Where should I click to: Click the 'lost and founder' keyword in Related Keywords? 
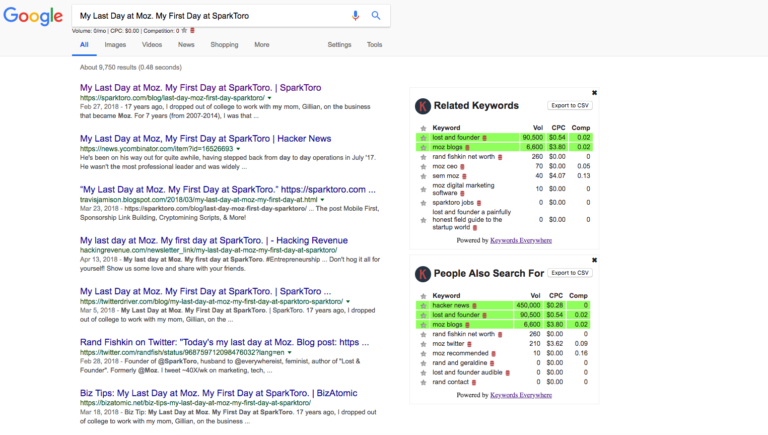tap(456, 138)
